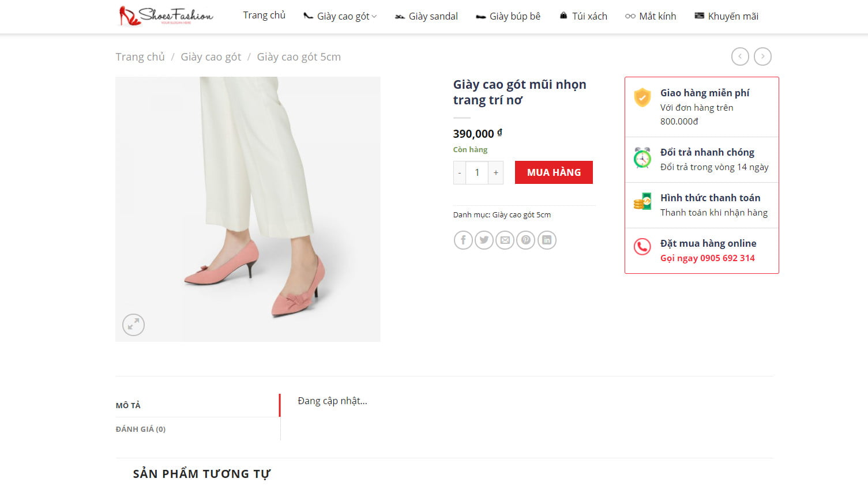
Task: Select the MÔ TẢ tab
Action: [x=128, y=405]
